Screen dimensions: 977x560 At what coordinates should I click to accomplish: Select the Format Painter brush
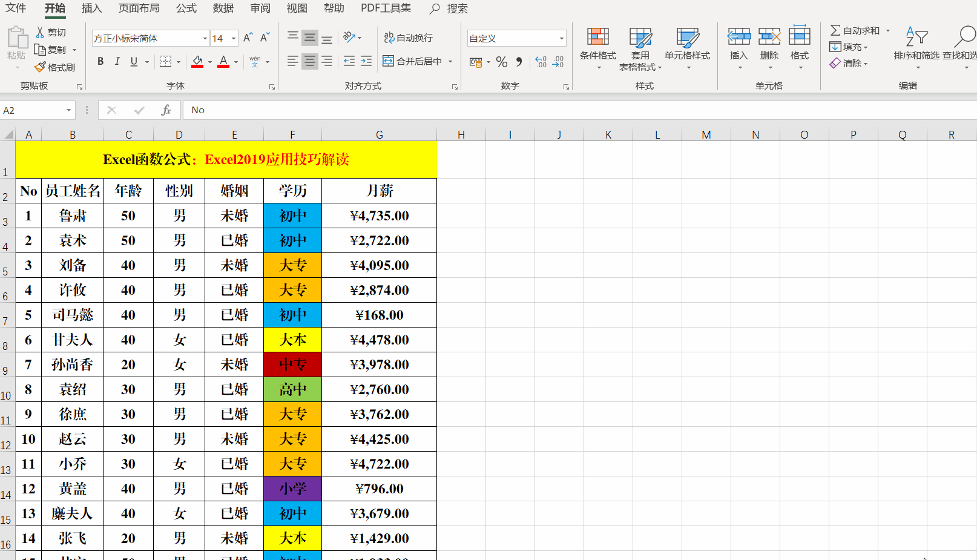[54, 67]
